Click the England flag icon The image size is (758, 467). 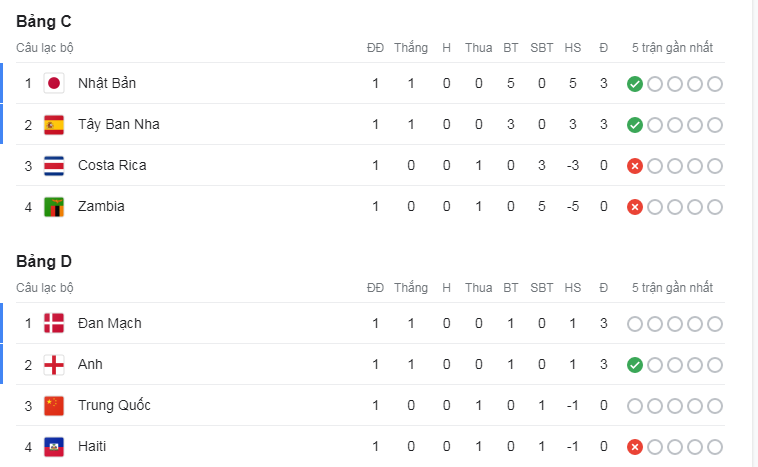pyautogui.click(x=54, y=365)
